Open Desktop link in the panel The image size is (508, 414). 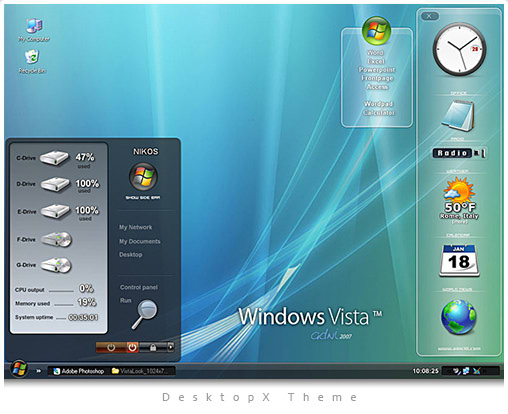131,255
